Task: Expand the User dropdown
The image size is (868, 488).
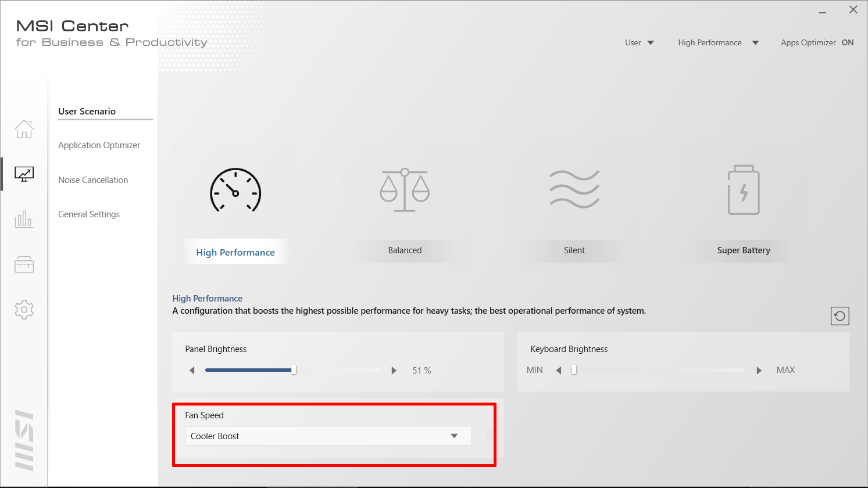Action: [640, 42]
